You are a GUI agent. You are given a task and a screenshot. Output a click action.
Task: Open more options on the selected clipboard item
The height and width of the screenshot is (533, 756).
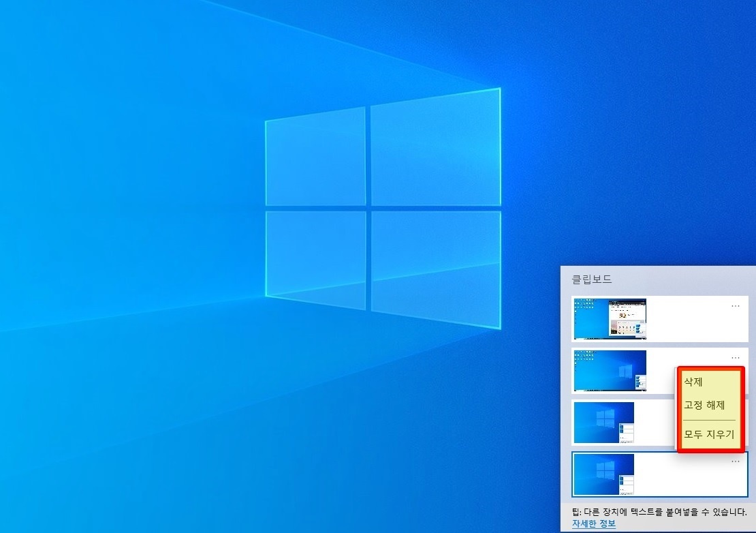tap(735, 461)
